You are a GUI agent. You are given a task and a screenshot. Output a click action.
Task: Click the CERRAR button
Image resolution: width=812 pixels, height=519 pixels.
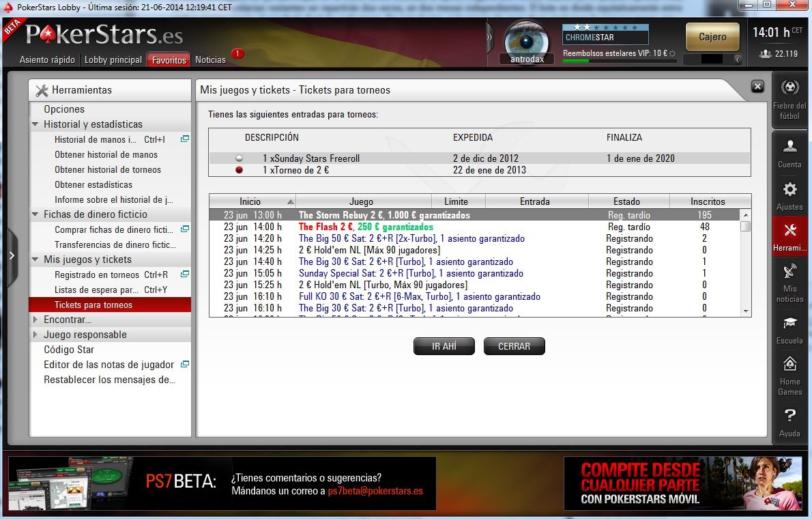click(x=514, y=346)
